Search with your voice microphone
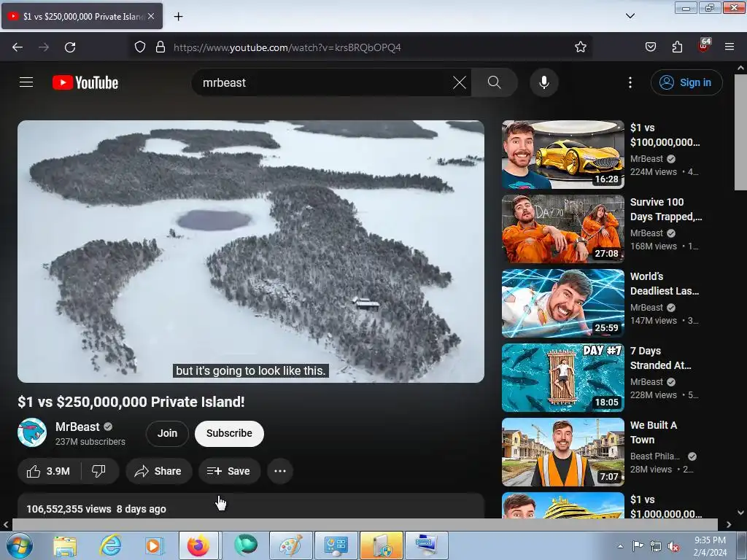The image size is (747, 560). click(544, 82)
